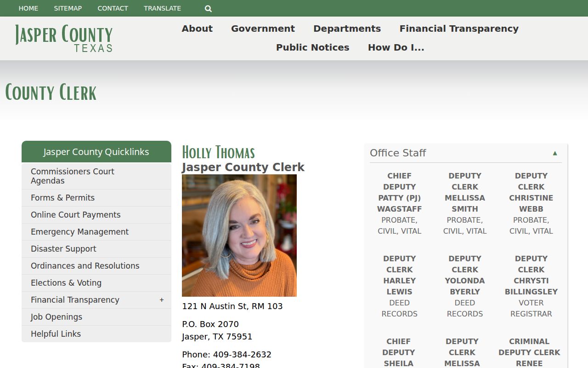Select the Holly Thomas name heading
The image size is (588, 368).
point(218,152)
